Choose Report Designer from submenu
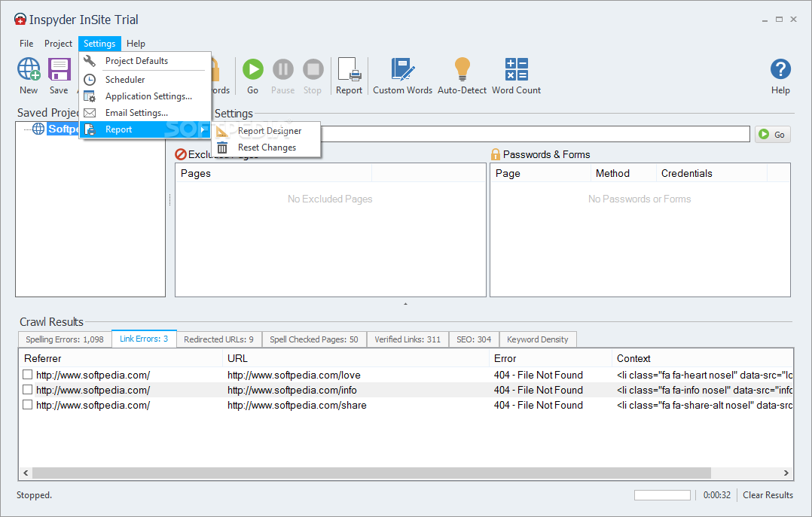 267,131
